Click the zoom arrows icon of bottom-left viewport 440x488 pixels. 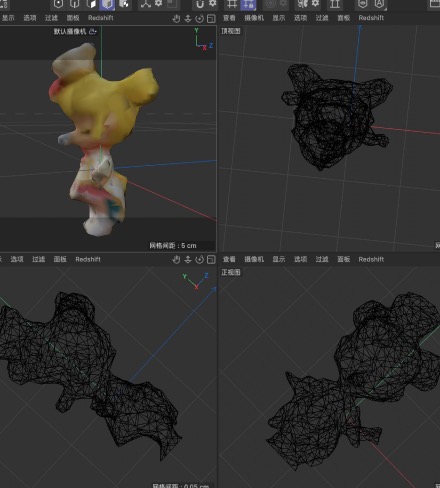(188, 260)
